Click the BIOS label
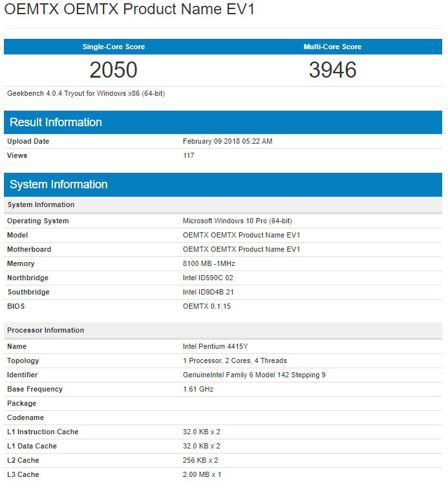 (x=16, y=307)
